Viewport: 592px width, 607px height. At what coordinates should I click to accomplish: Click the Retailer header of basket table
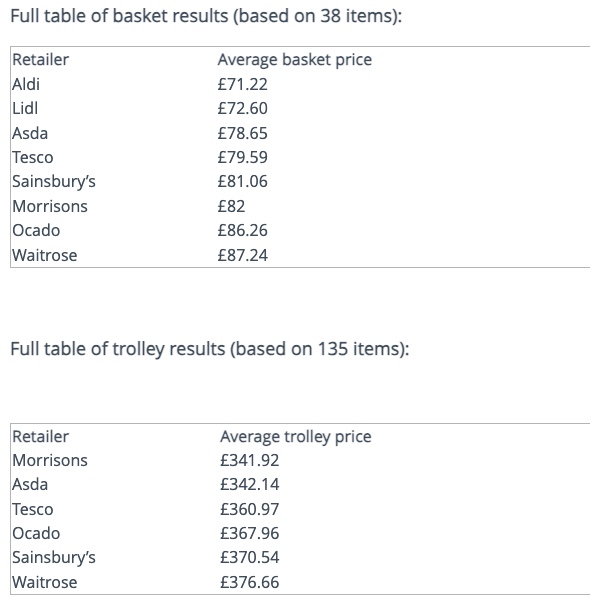41,60
